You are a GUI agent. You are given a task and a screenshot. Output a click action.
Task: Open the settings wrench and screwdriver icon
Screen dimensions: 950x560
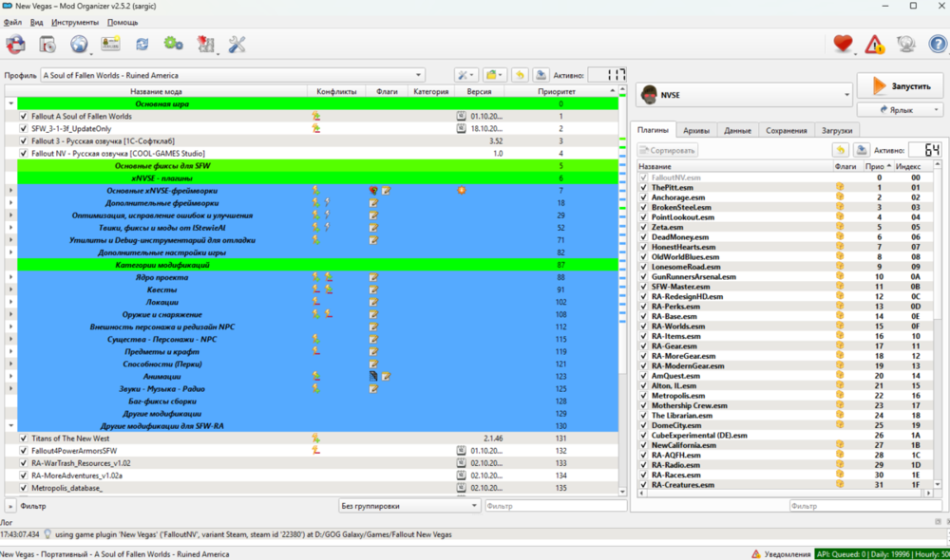click(237, 45)
